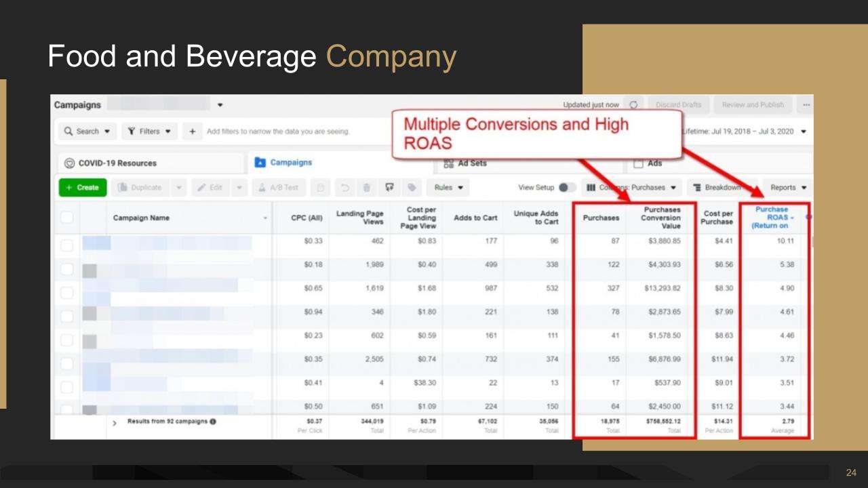Click the plus icon to add a filter
This screenshot has height=488, width=868.
click(x=193, y=131)
